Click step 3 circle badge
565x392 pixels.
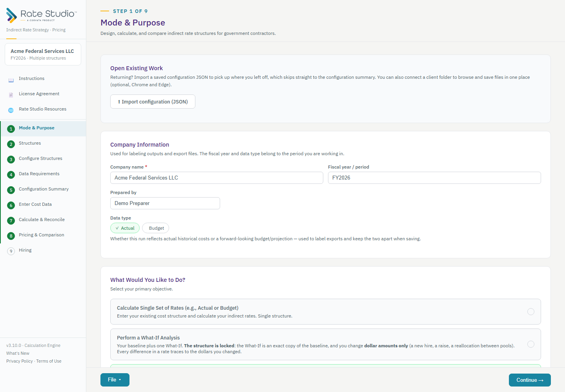(x=11, y=160)
